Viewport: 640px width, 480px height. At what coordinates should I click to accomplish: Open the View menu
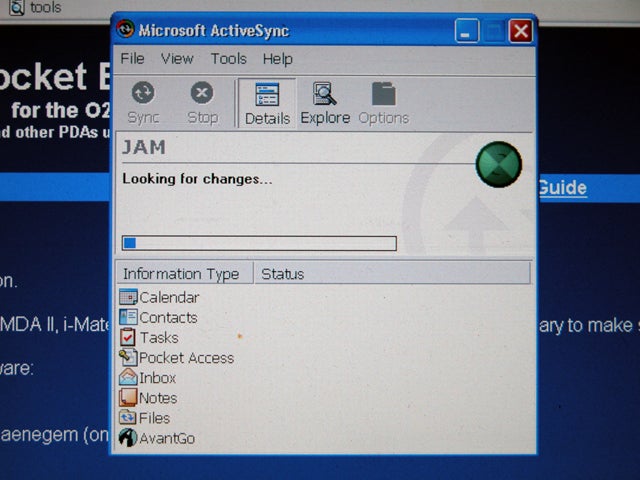[177, 59]
